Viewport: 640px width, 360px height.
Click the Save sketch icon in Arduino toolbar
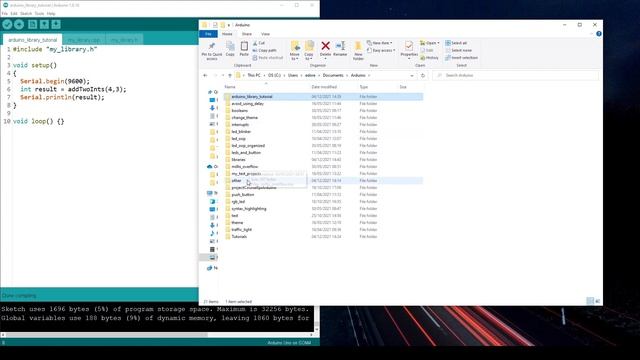pos(56,24)
